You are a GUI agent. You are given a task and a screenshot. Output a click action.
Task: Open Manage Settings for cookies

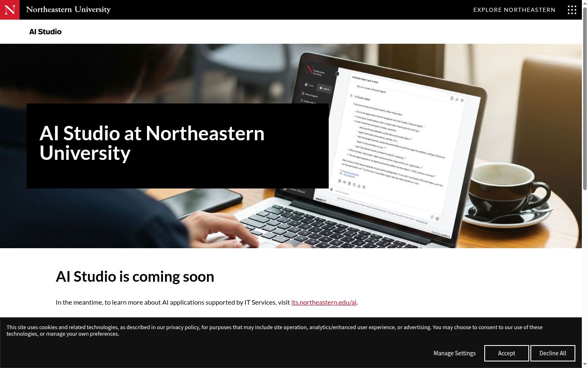(454, 353)
